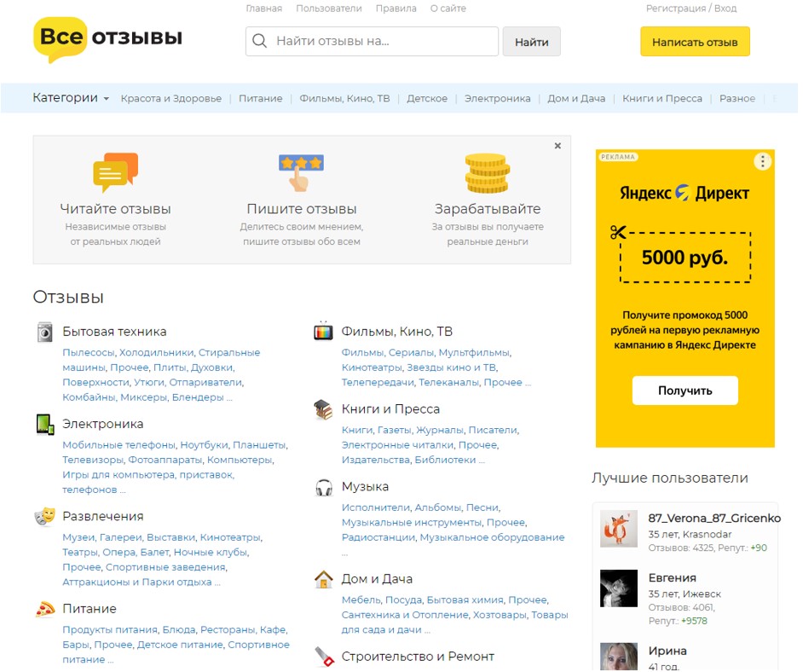Click the 5000 руб. coupon in ad
The image size is (803, 672).
685,258
